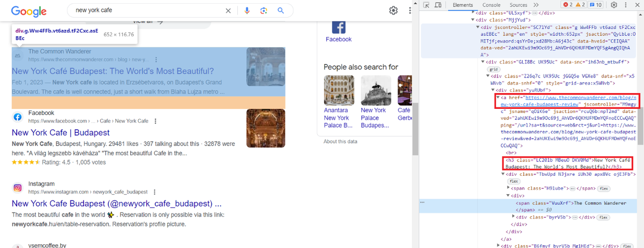Screen dimensions: 644x248
Task: Show more DevTools tabs chevron
Action: (536, 5)
